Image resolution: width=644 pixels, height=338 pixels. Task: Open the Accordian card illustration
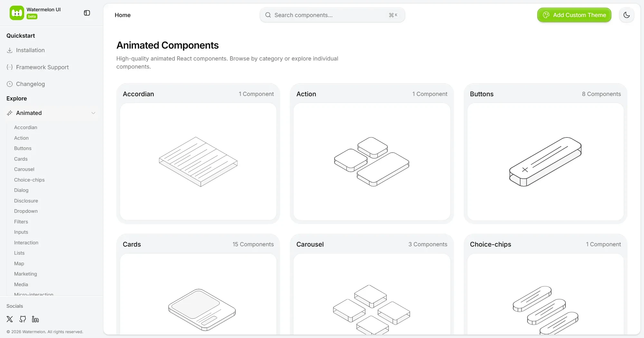click(198, 162)
